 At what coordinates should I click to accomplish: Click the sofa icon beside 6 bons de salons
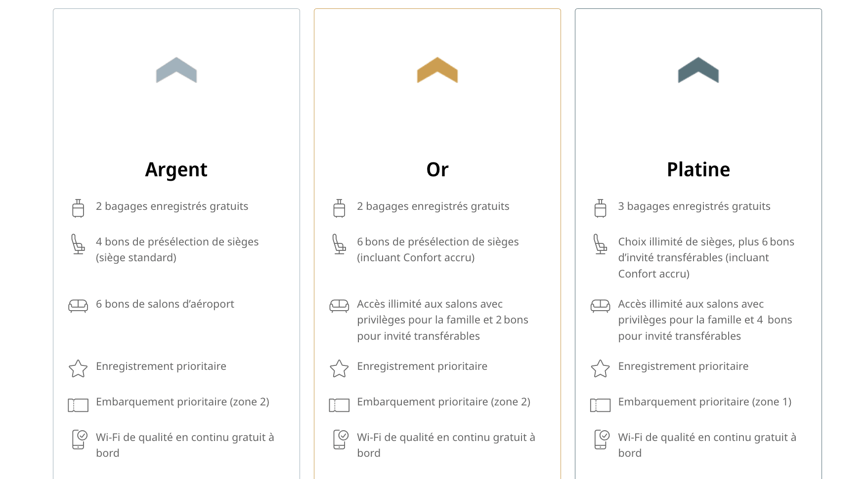[x=78, y=306]
